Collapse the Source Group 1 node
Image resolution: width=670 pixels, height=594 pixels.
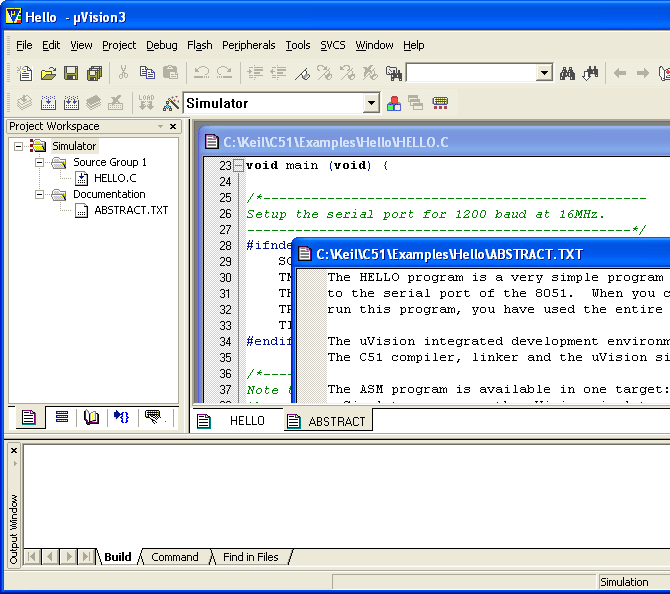click(39, 162)
